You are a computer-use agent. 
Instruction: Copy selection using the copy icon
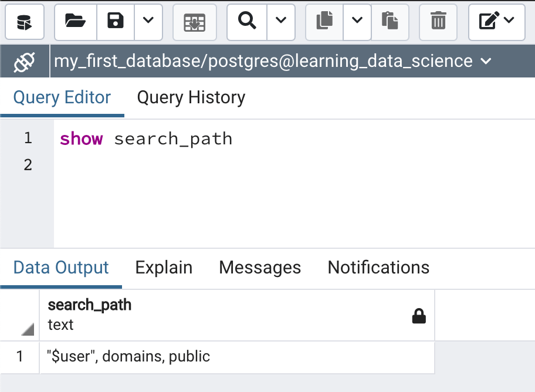point(324,22)
